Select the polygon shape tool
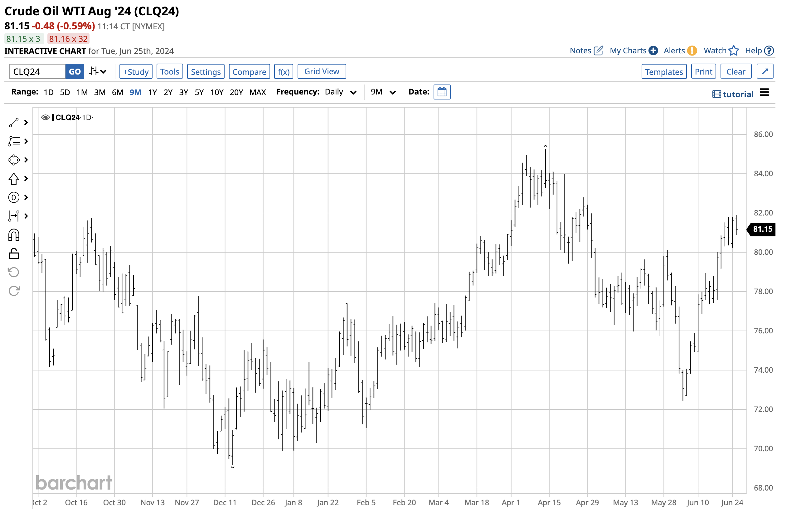Image resolution: width=801 pixels, height=532 pixels. coord(14,159)
